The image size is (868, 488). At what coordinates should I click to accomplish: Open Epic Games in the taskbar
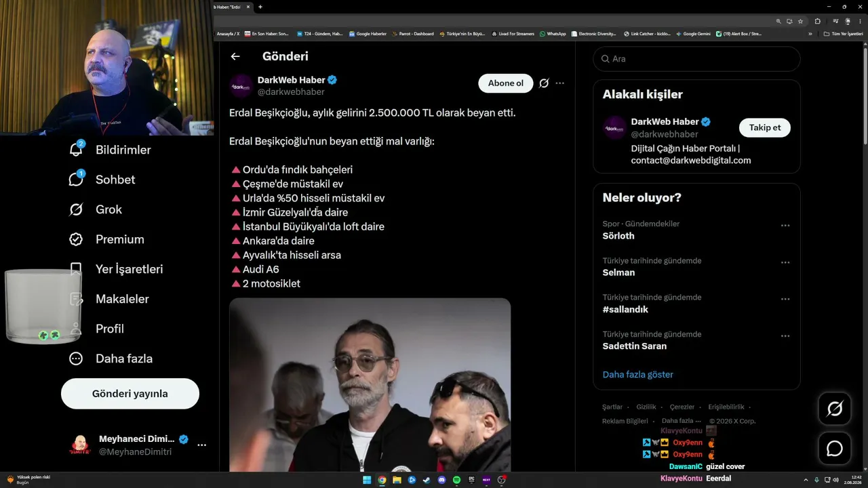(471, 480)
